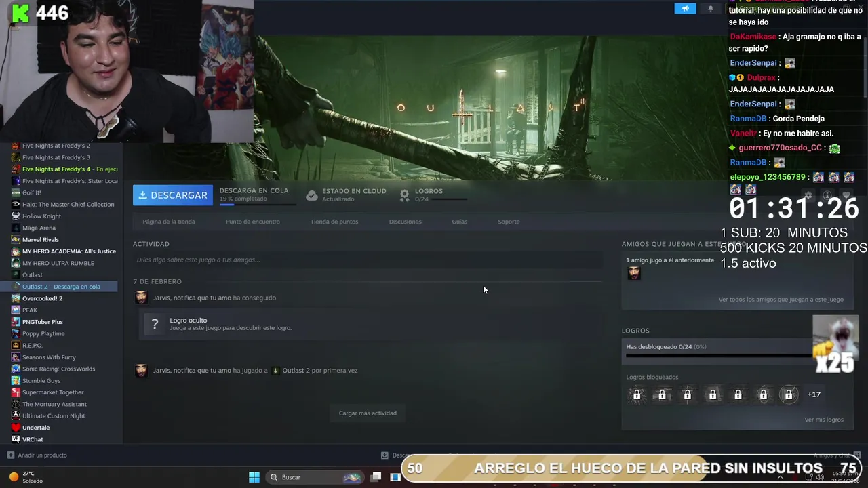Open Ver todos los amigos que juegan link

tap(781, 300)
